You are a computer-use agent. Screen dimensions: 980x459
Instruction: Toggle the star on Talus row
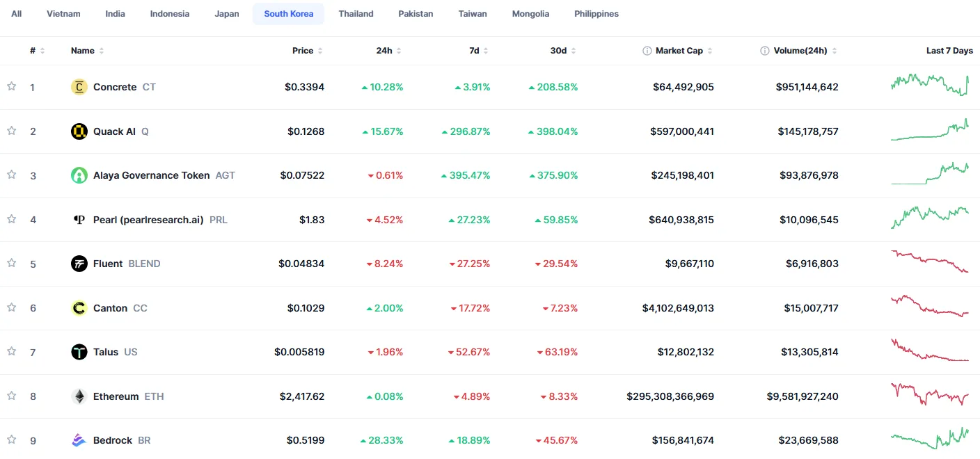[11, 351]
